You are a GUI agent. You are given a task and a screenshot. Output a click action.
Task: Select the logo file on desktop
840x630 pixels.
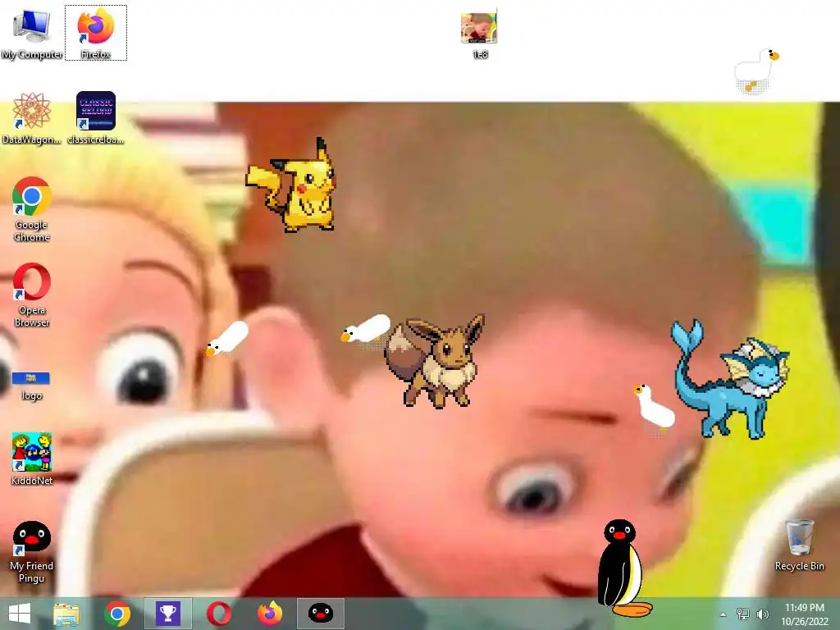pos(31,386)
